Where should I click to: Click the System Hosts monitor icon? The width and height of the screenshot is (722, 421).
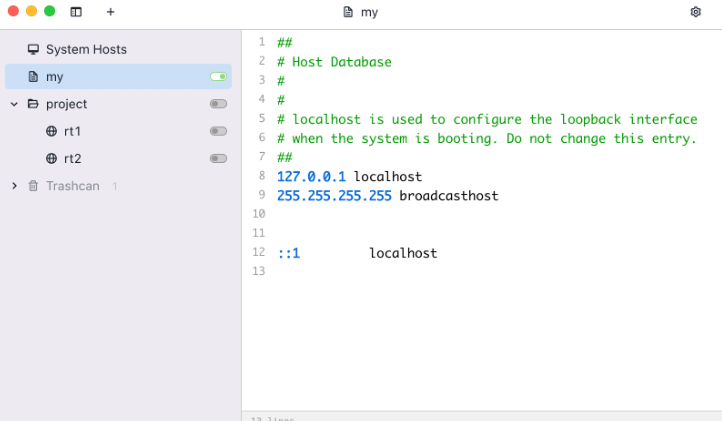pos(33,49)
